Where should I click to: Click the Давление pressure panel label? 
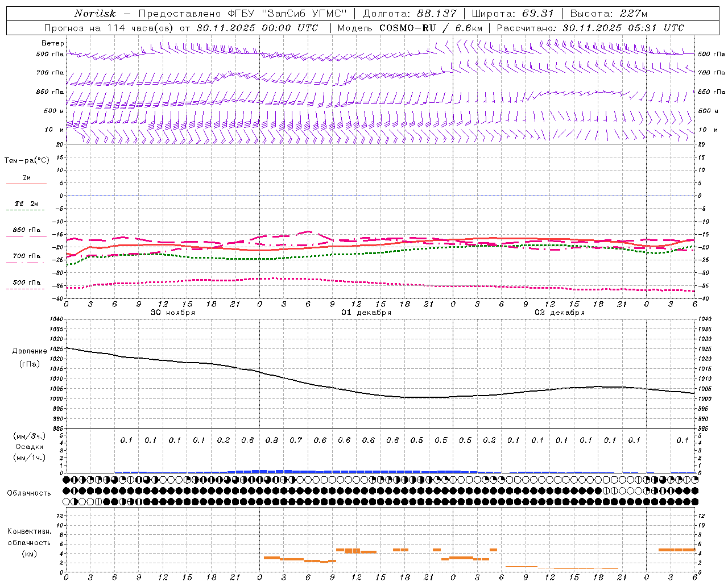[x=30, y=351]
